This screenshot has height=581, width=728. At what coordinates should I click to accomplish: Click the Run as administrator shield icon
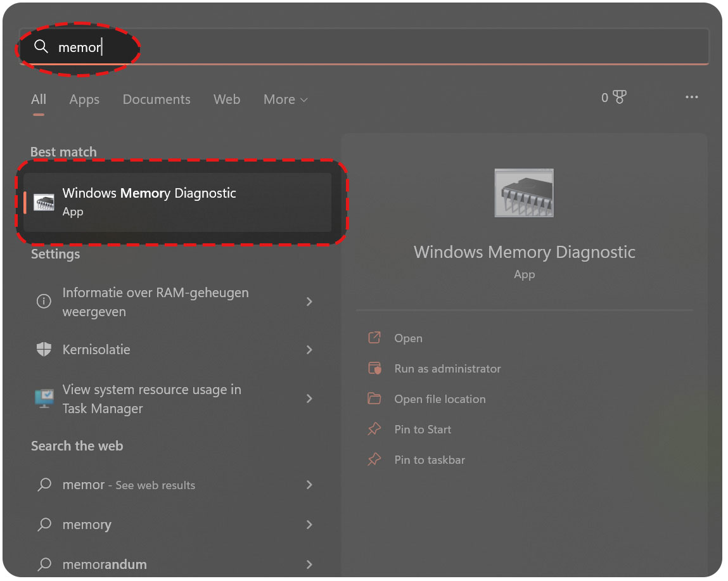(374, 368)
